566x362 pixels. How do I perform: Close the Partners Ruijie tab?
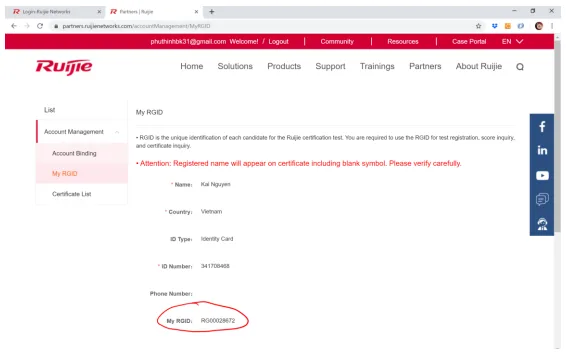196,12
